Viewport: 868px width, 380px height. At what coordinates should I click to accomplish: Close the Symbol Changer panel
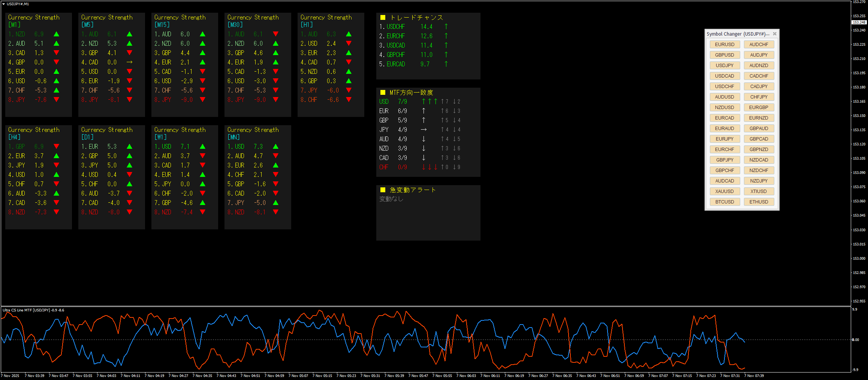coord(775,34)
